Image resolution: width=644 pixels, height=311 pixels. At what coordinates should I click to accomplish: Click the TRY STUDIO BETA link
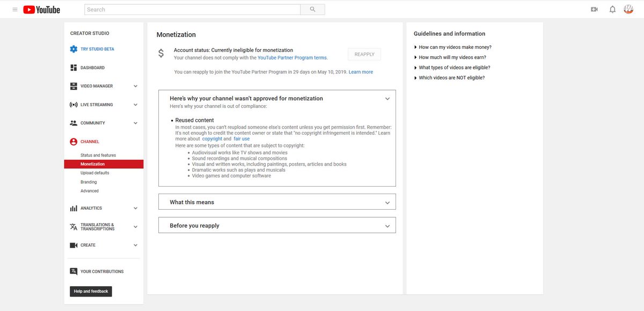[x=97, y=49]
